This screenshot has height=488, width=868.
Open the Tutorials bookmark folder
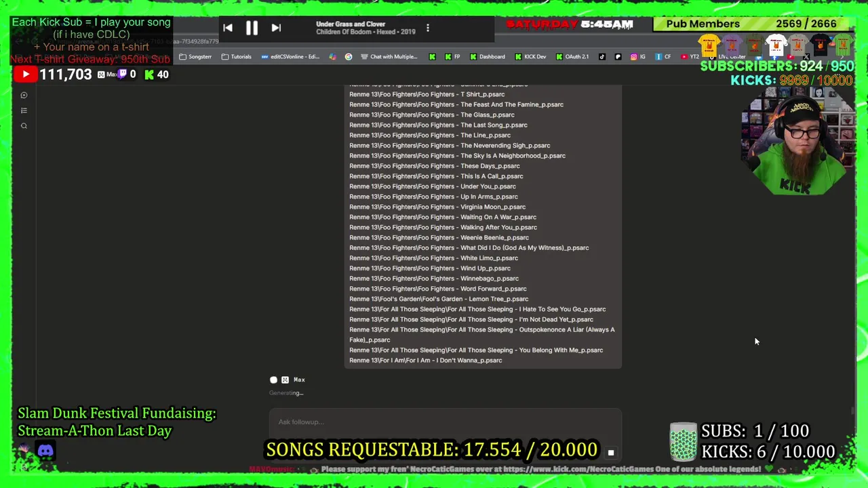[x=236, y=57]
